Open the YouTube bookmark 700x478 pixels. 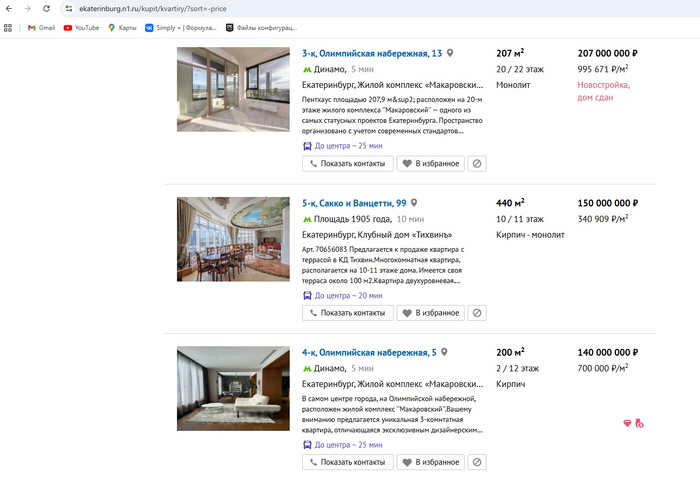pyautogui.click(x=81, y=28)
